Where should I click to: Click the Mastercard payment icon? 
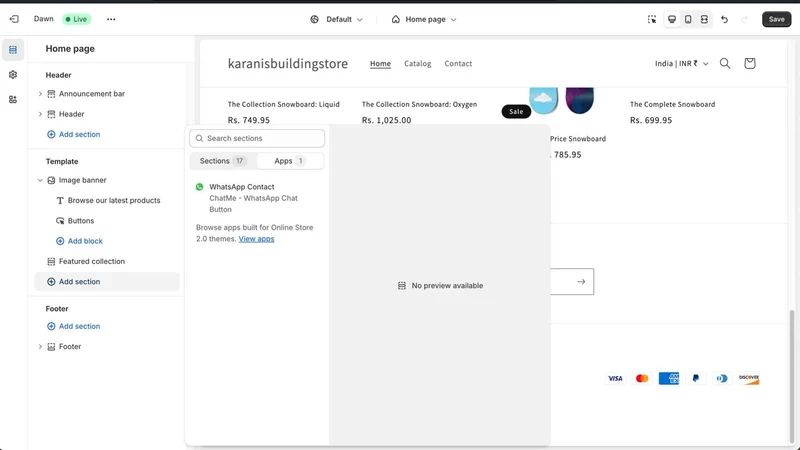[642, 378]
